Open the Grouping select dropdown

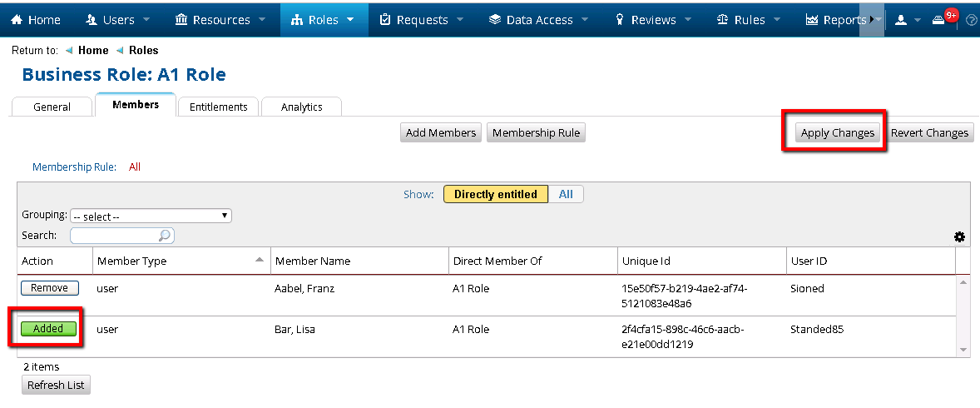click(x=151, y=216)
